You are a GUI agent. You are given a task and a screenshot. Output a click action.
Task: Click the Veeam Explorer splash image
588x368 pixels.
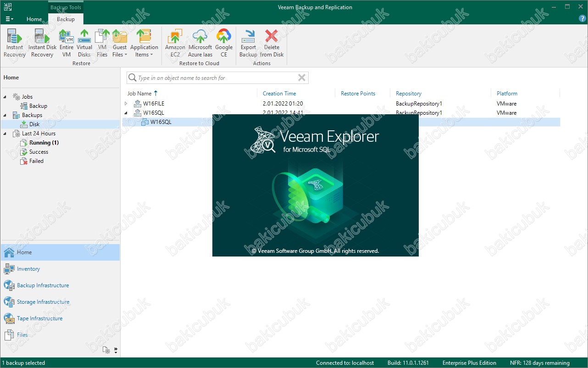[x=316, y=185]
